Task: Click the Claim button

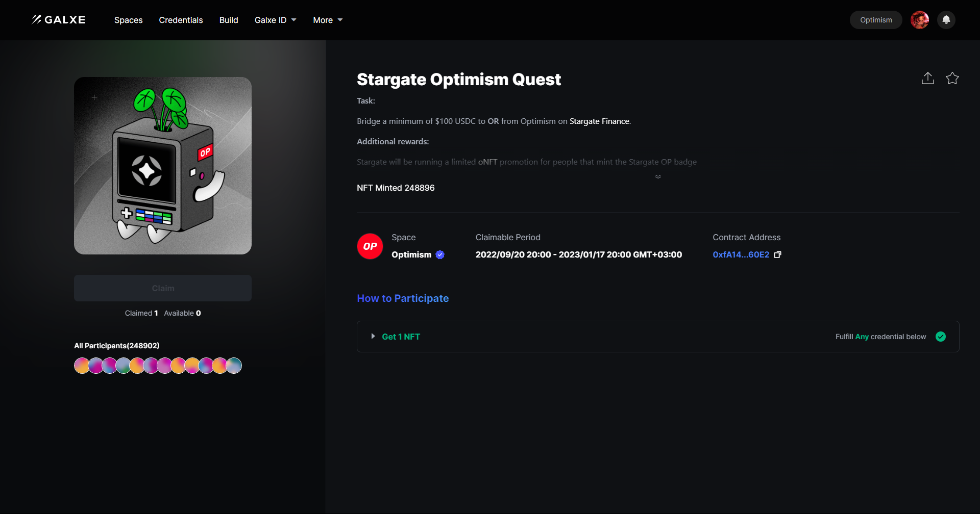Action: pyautogui.click(x=163, y=288)
